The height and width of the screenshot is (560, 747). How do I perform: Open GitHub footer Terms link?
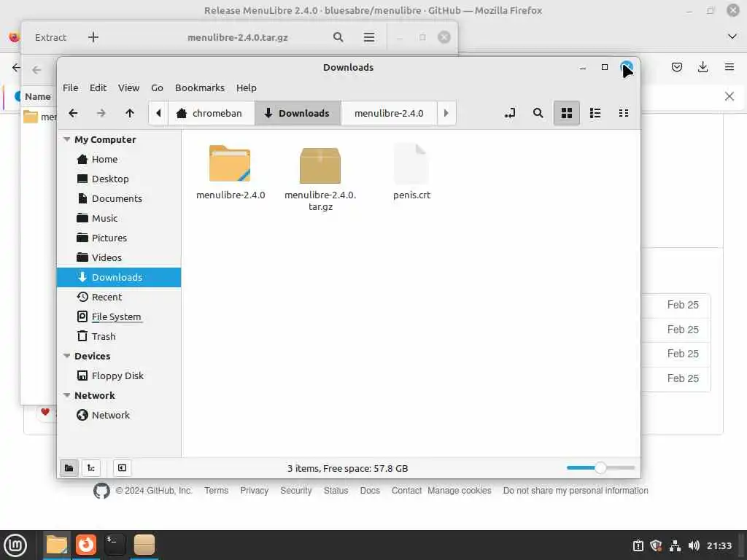point(216,491)
